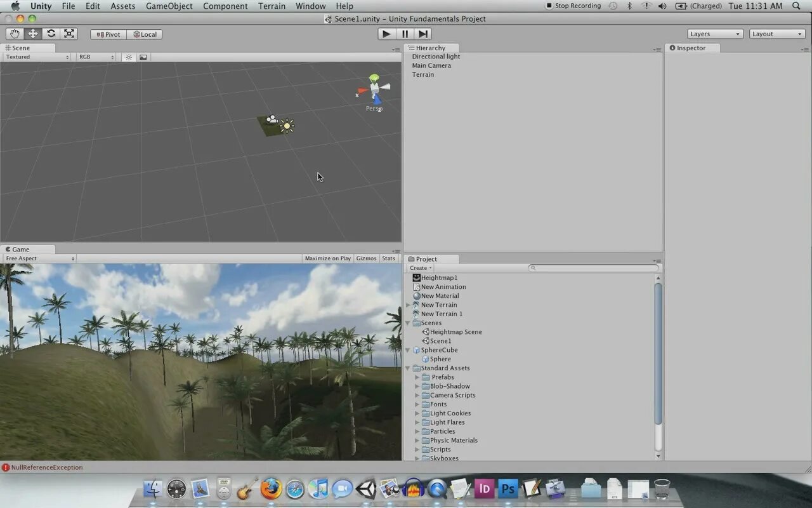Open the Free Aspect dropdown
The width and height of the screenshot is (812, 508).
39,258
